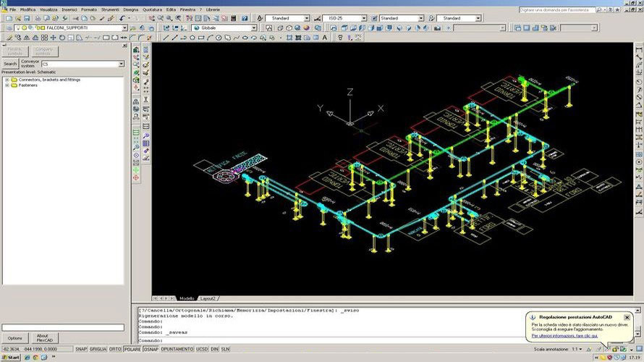This screenshot has width=644, height=362.
Task: Expand the Fasteners tree node
Action: (x=7, y=85)
